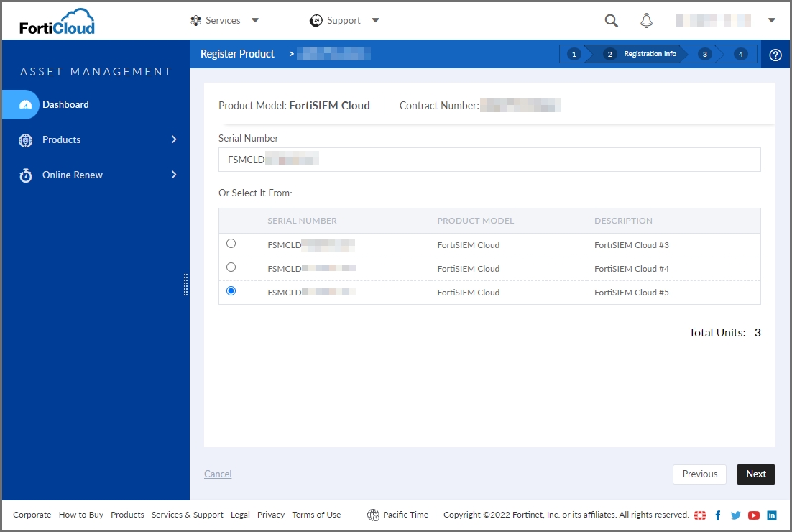This screenshot has height=532, width=792.
Task: Click the Next button
Action: [x=755, y=474]
